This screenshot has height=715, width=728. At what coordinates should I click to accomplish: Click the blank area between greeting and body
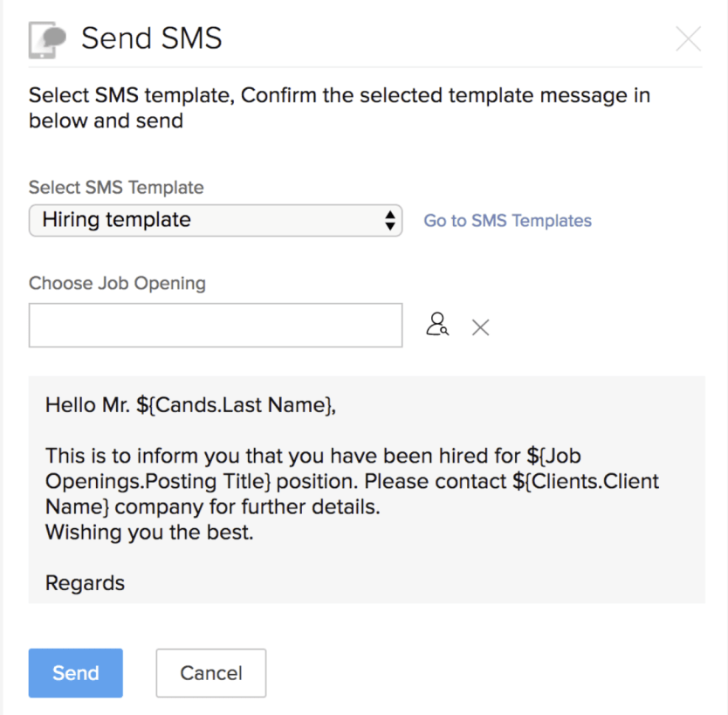367,430
